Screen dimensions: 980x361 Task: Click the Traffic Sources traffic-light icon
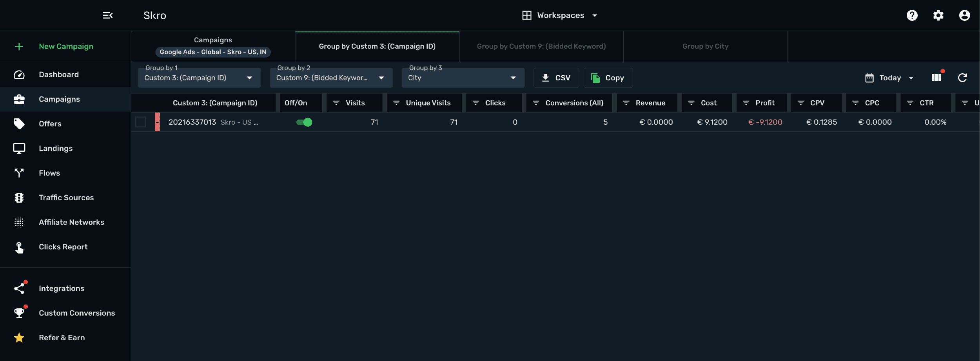19,198
